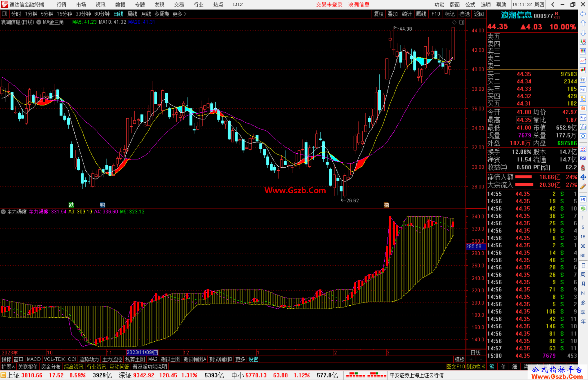
Task: Collapse the sidebar with 侧边栏《
Action: (x=476, y=367)
